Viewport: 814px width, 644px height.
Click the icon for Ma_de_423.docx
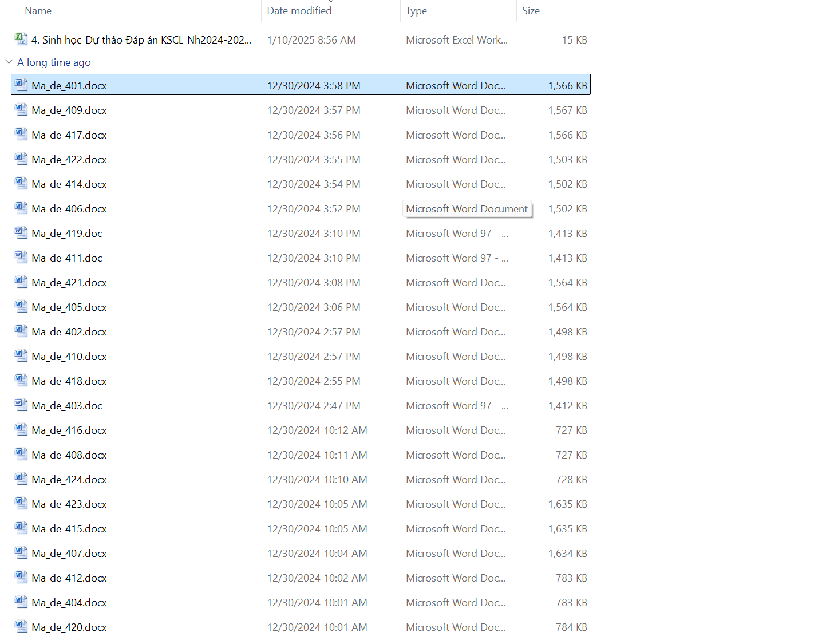coord(21,504)
